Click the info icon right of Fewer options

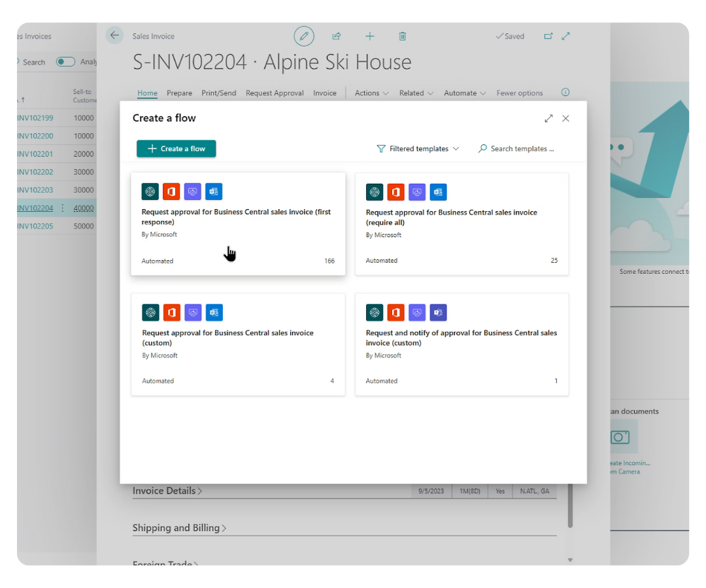[565, 92]
